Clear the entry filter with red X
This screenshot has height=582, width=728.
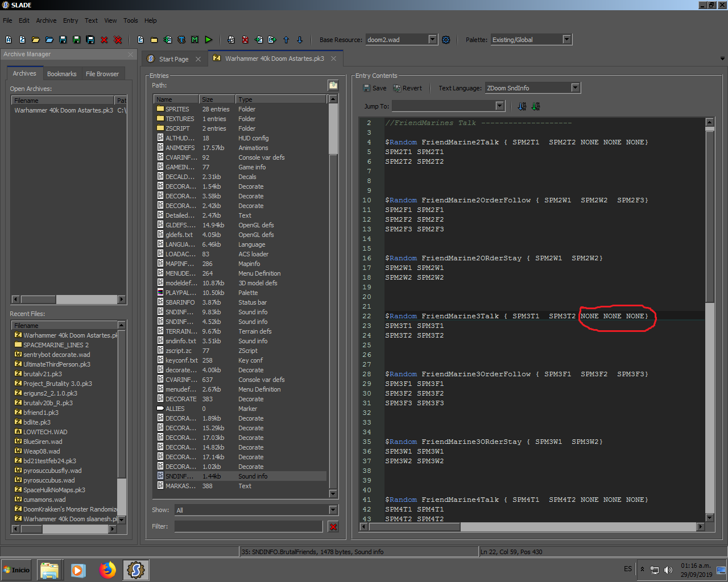pos(333,527)
